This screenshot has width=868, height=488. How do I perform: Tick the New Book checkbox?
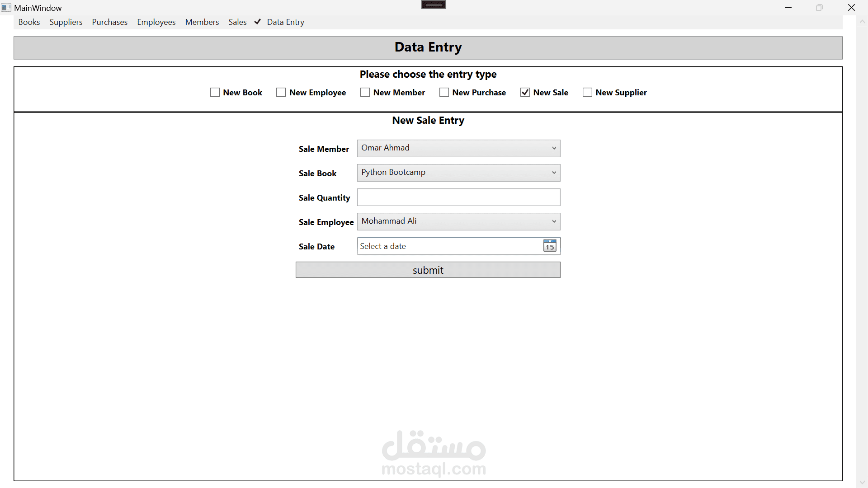click(x=215, y=92)
